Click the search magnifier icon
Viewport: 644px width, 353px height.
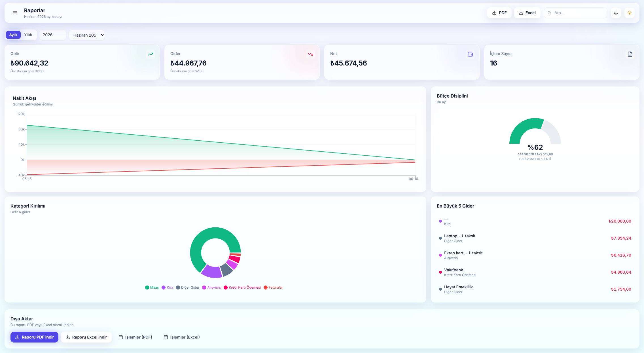tap(549, 13)
